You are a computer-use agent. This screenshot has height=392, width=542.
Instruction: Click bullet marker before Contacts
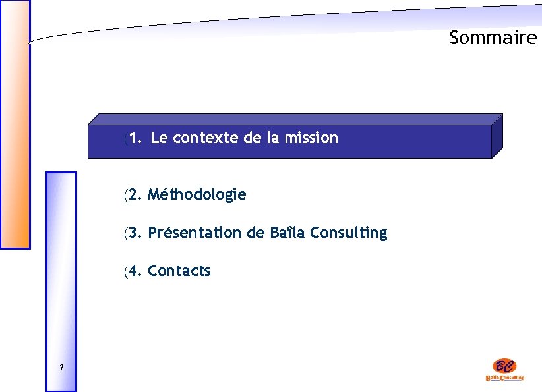(125, 271)
